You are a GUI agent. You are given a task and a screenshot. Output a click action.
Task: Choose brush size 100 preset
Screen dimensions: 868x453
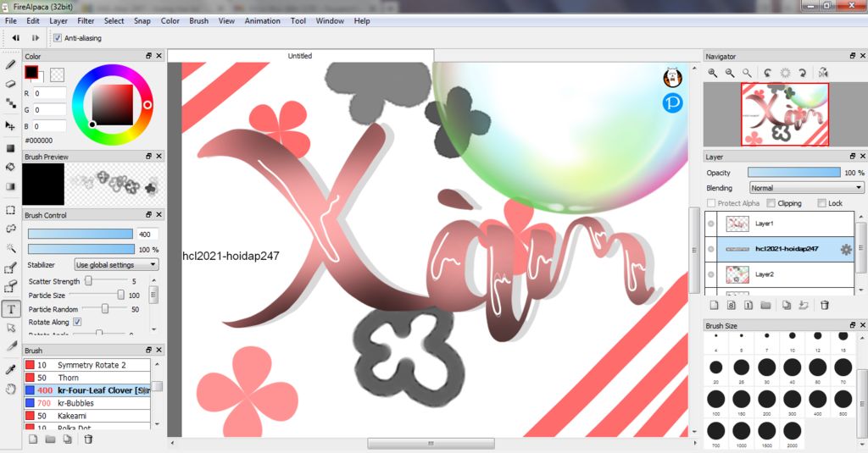pos(715,401)
